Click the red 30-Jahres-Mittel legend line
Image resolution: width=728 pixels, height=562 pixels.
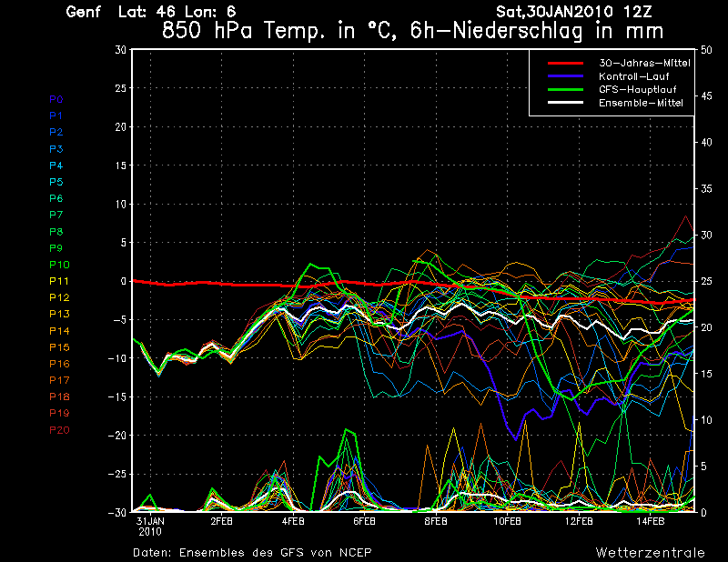[x=565, y=63]
